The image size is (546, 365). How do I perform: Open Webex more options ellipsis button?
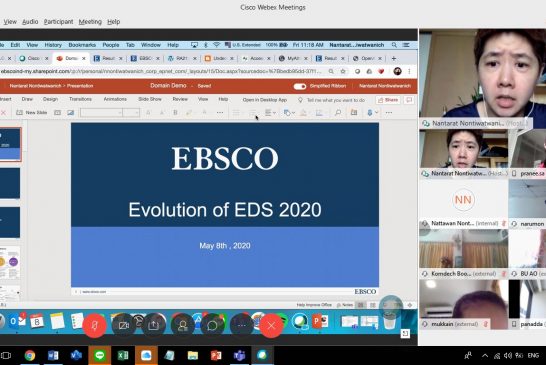242,325
